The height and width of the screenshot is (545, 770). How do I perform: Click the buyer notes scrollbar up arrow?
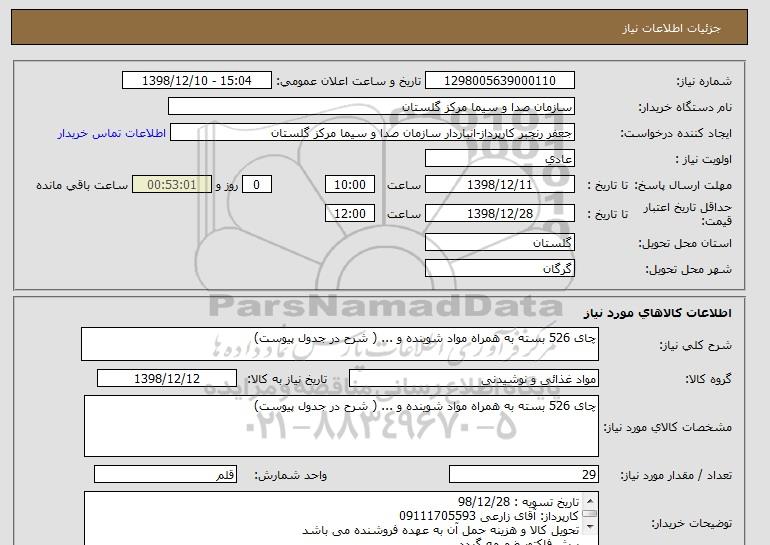590,501
